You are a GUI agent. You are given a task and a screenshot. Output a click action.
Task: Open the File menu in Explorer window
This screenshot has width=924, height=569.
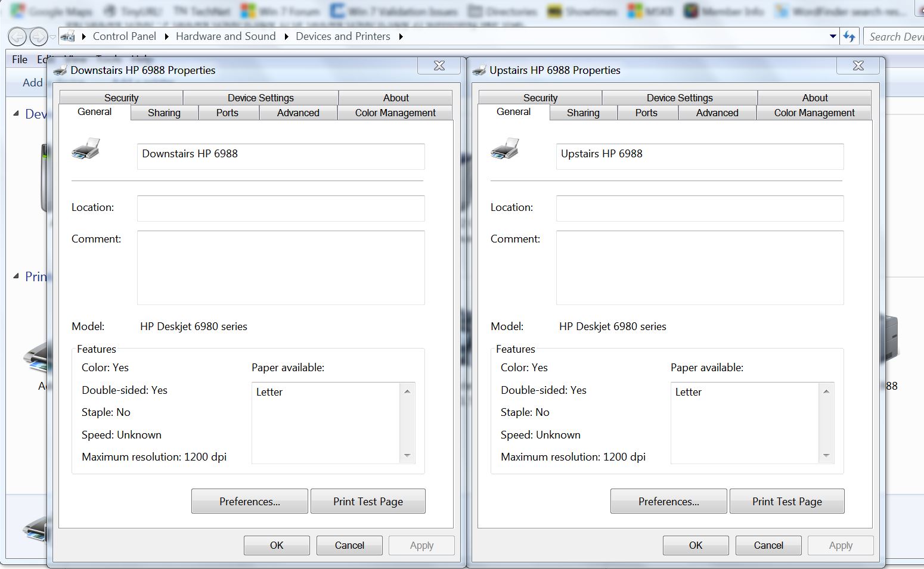coord(20,60)
